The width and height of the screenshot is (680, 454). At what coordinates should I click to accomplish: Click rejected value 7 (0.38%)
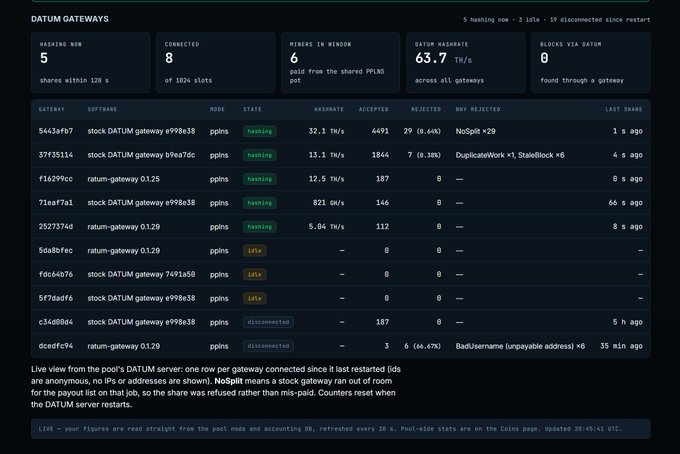[425, 155]
